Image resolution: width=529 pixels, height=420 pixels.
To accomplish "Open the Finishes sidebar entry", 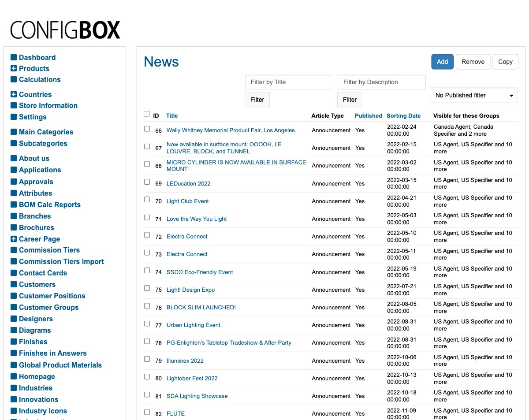I will coord(33,342).
